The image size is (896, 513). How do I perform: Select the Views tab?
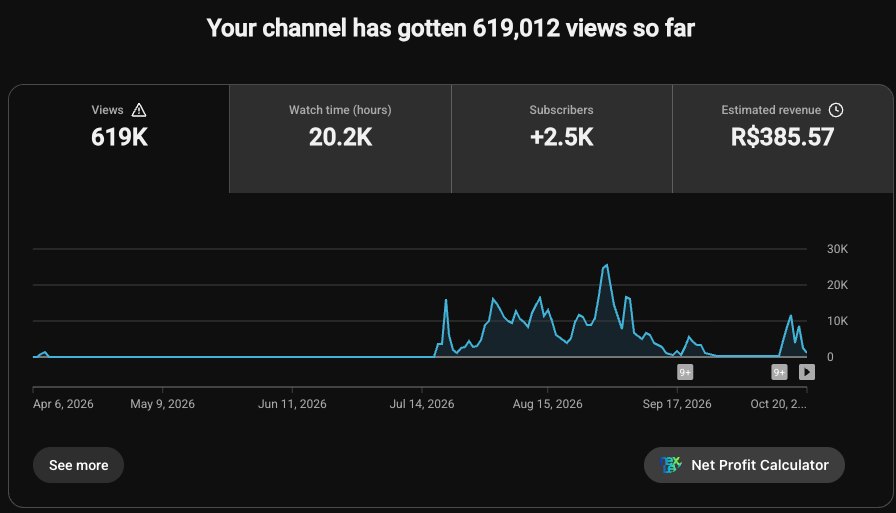[x=119, y=139]
